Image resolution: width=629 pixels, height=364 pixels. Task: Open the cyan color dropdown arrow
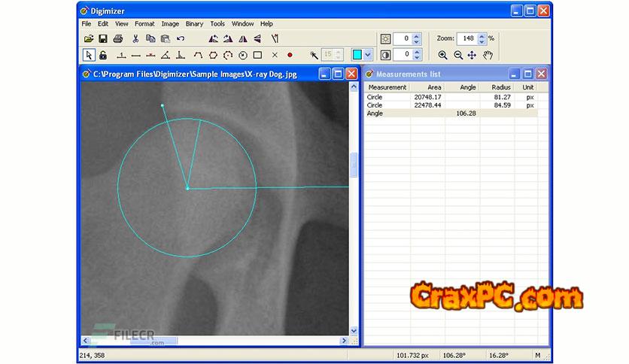tap(369, 55)
